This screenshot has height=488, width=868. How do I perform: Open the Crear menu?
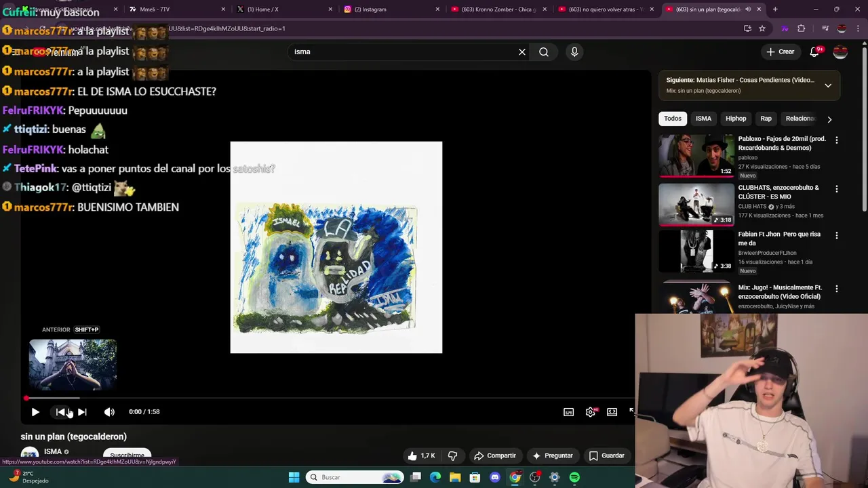click(780, 52)
